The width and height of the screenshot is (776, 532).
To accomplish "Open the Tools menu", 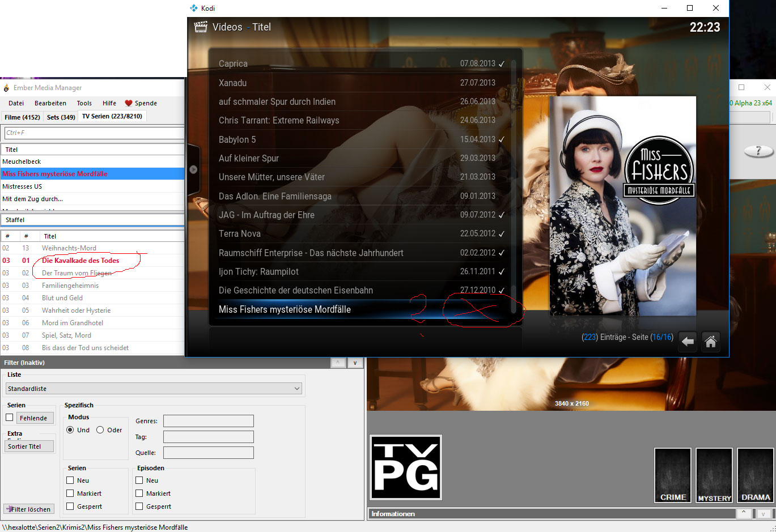I will tap(84, 103).
